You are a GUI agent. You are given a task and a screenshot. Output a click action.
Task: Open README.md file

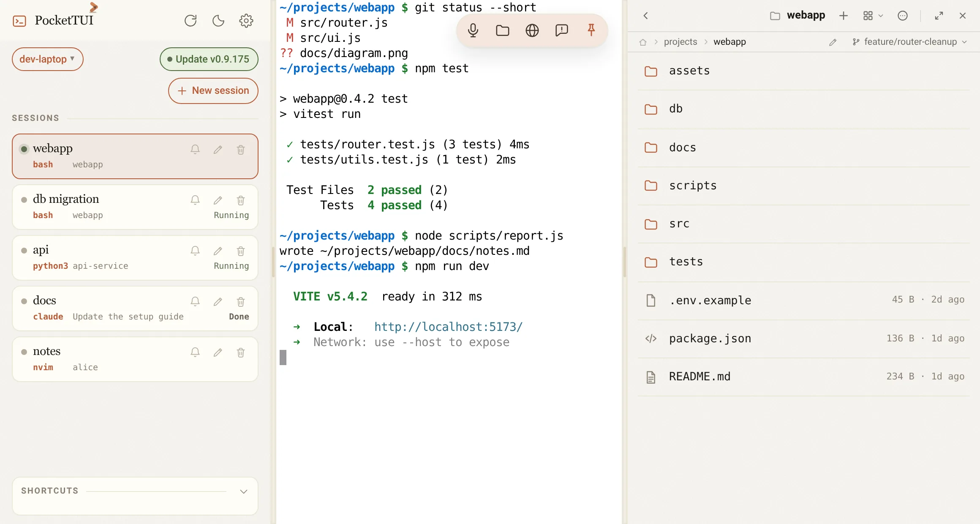803,377
